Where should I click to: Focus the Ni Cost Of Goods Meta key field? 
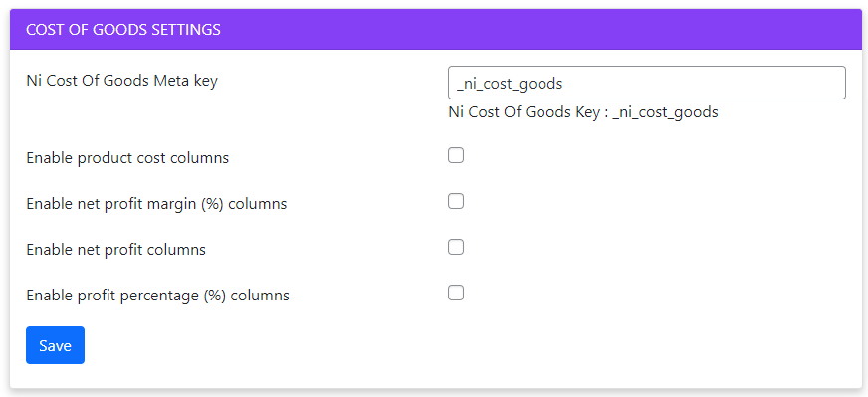pyautogui.click(x=647, y=83)
